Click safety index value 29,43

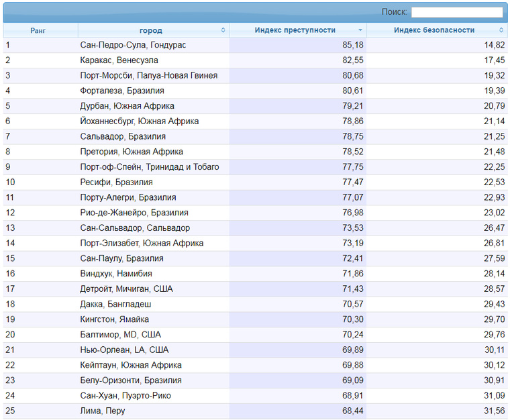tap(495, 305)
